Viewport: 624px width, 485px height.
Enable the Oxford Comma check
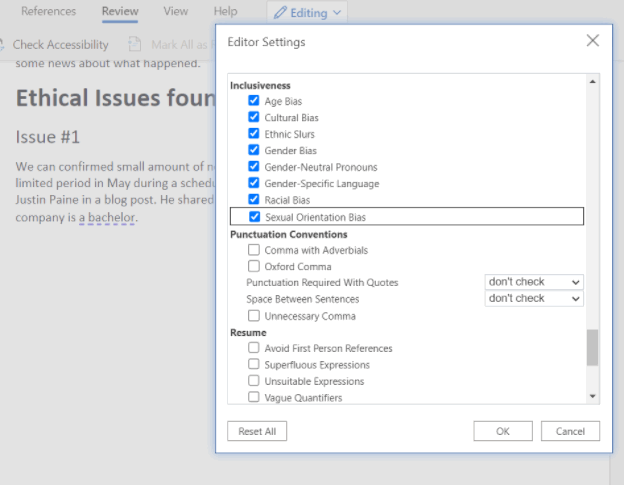point(254,266)
